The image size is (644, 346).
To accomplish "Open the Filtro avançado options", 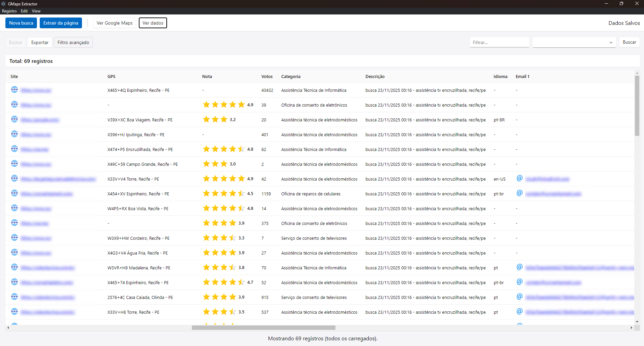I will point(73,42).
